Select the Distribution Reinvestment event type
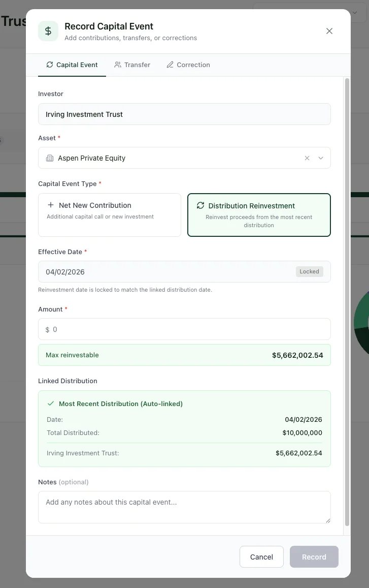The width and height of the screenshot is (369, 588). (x=259, y=214)
